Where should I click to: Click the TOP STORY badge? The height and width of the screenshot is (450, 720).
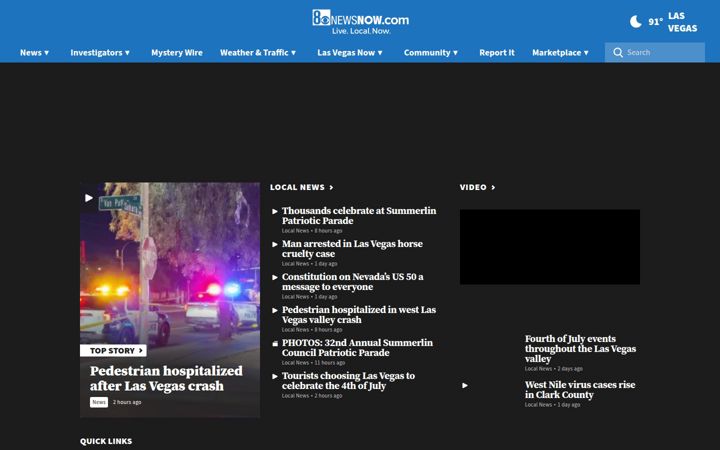point(113,351)
